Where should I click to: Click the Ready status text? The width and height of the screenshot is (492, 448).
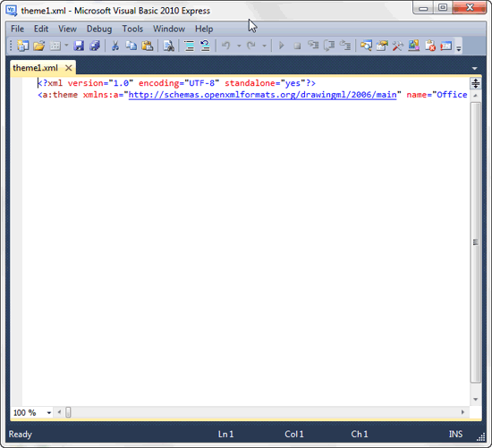[x=21, y=435]
